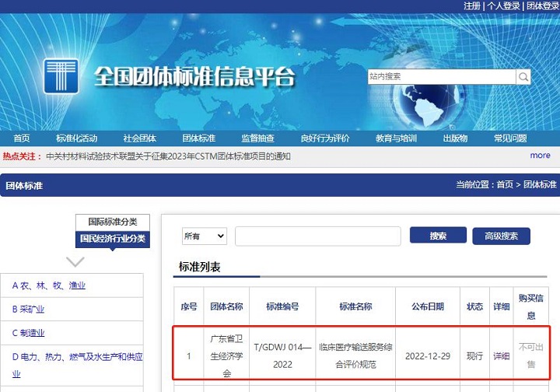The image size is (560, 392).
Task: Select A 农、林、牧、渔业 category
Action: pos(49,285)
